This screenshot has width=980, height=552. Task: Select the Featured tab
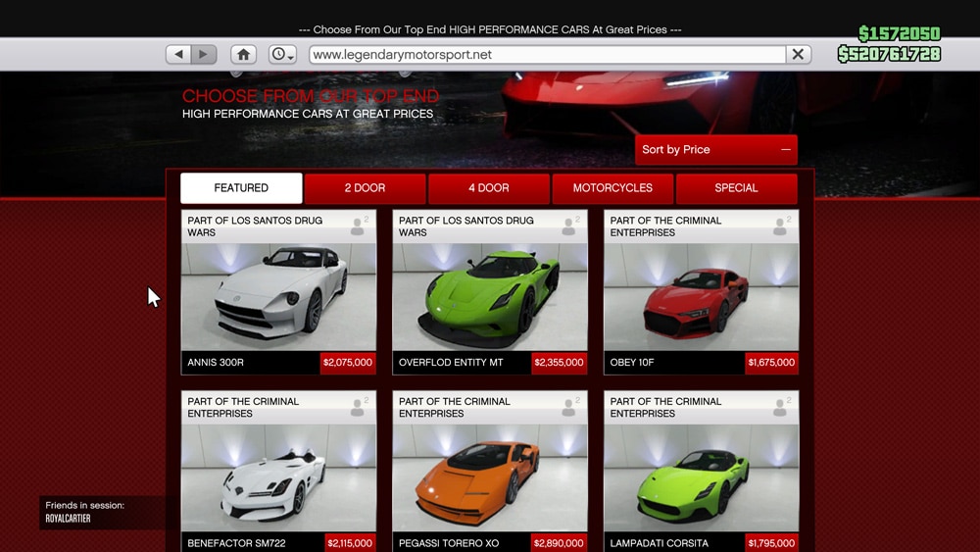241,188
